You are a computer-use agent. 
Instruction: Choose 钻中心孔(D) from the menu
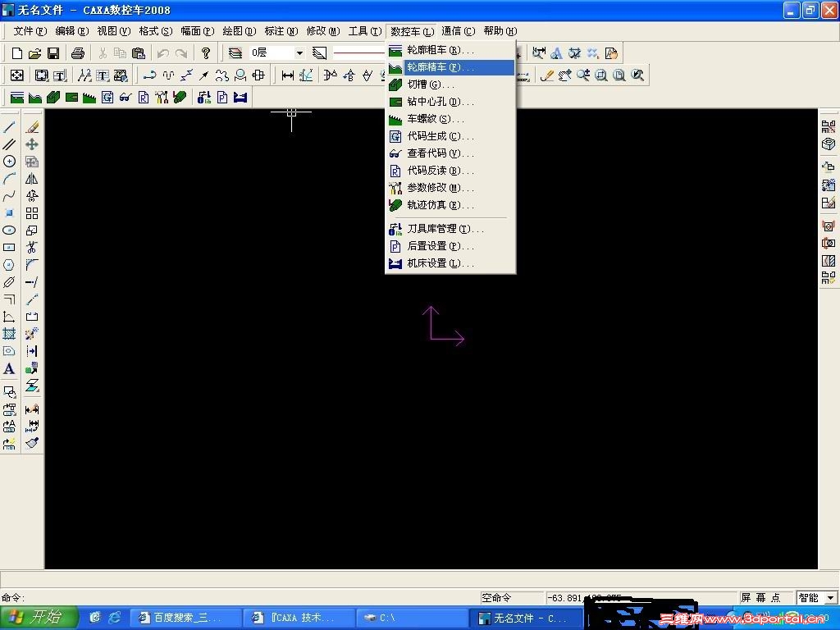click(x=450, y=102)
